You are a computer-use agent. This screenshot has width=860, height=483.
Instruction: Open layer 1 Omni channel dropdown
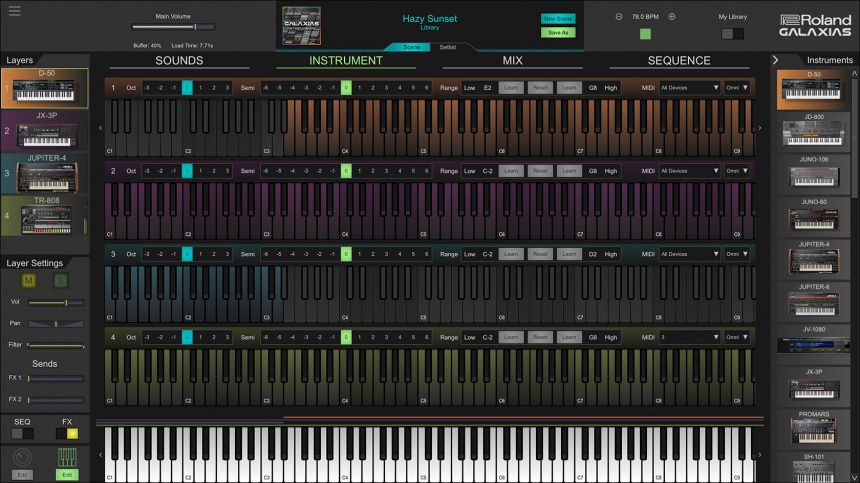pyautogui.click(x=737, y=88)
